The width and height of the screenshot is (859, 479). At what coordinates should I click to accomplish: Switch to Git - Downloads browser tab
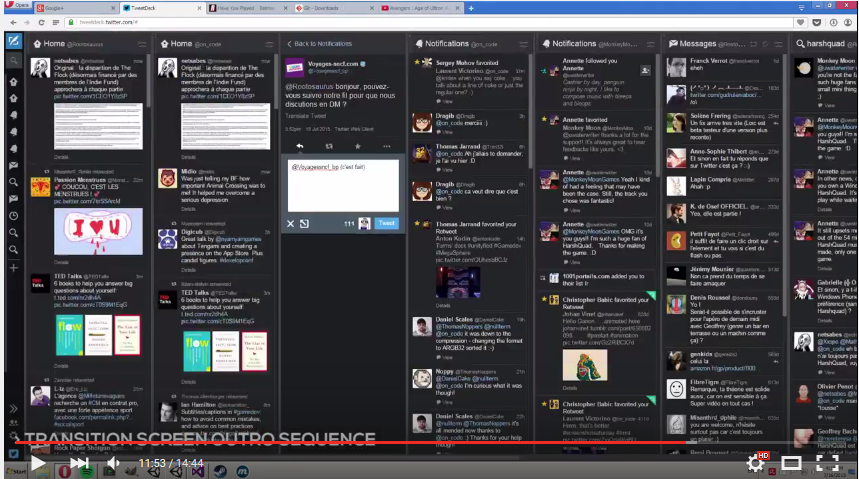point(335,8)
